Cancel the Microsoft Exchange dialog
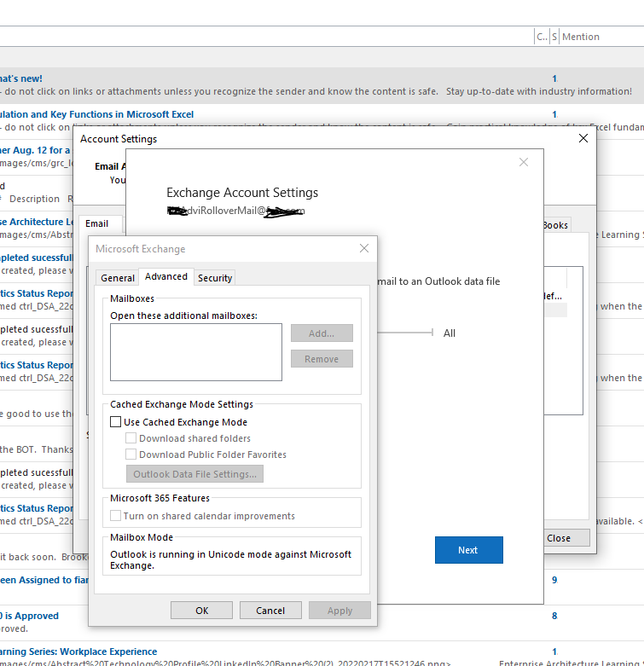The height and width of the screenshot is (666, 644). click(x=270, y=611)
